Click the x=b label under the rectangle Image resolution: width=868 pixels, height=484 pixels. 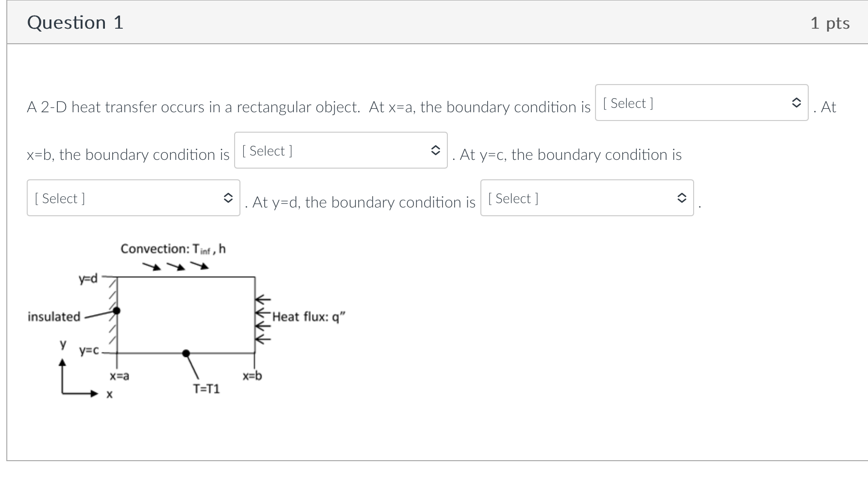click(x=252, y=376)
